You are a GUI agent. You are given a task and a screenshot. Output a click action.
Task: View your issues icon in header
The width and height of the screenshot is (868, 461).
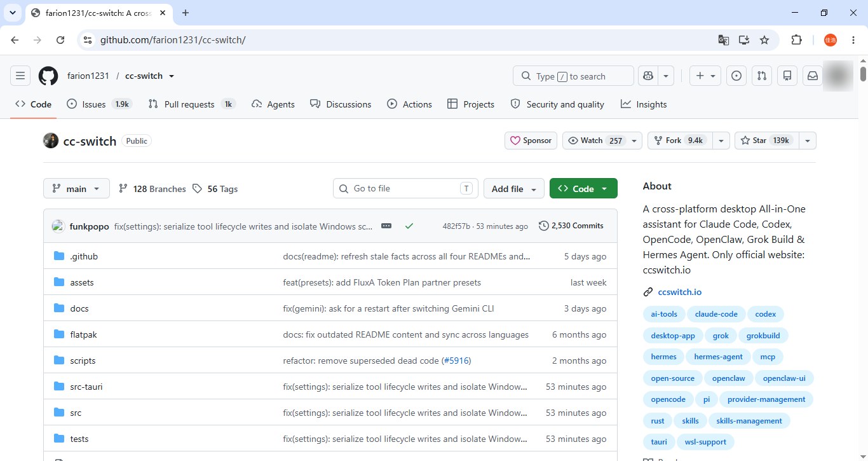[x=736, y=76]
